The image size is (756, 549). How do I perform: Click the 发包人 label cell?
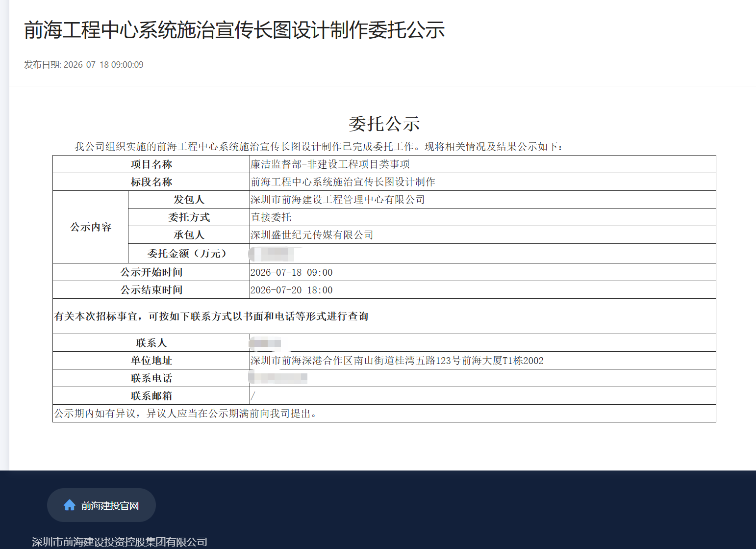[189, 200]
